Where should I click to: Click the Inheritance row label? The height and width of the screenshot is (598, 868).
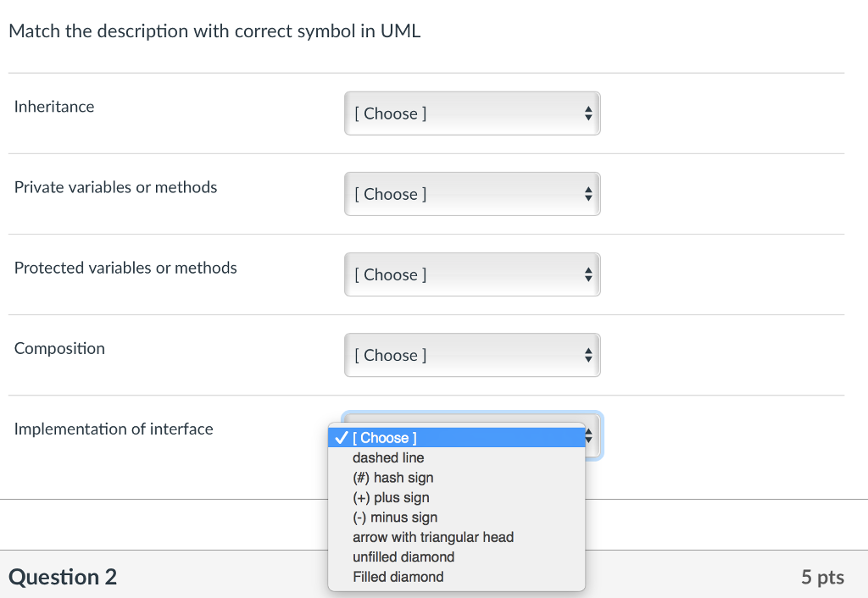click(x=53, y=106)
